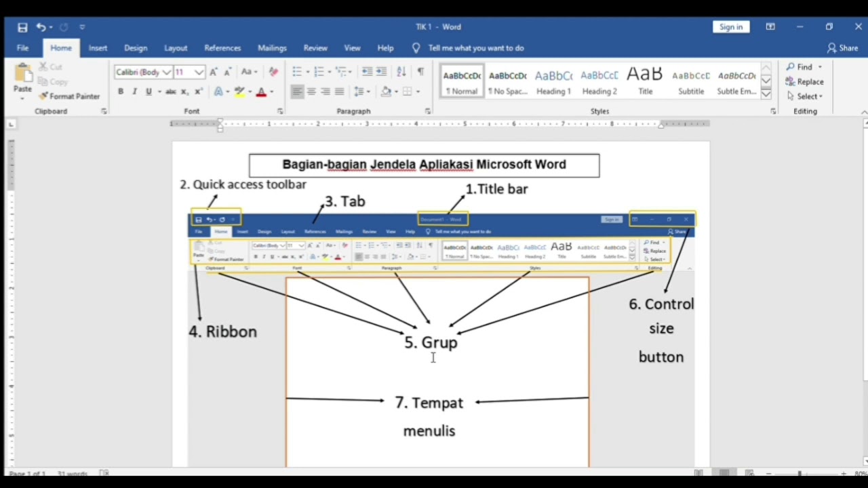The image size is (868, 488).
Task: Set paragraph alignment to left
Action: point(297,91)
